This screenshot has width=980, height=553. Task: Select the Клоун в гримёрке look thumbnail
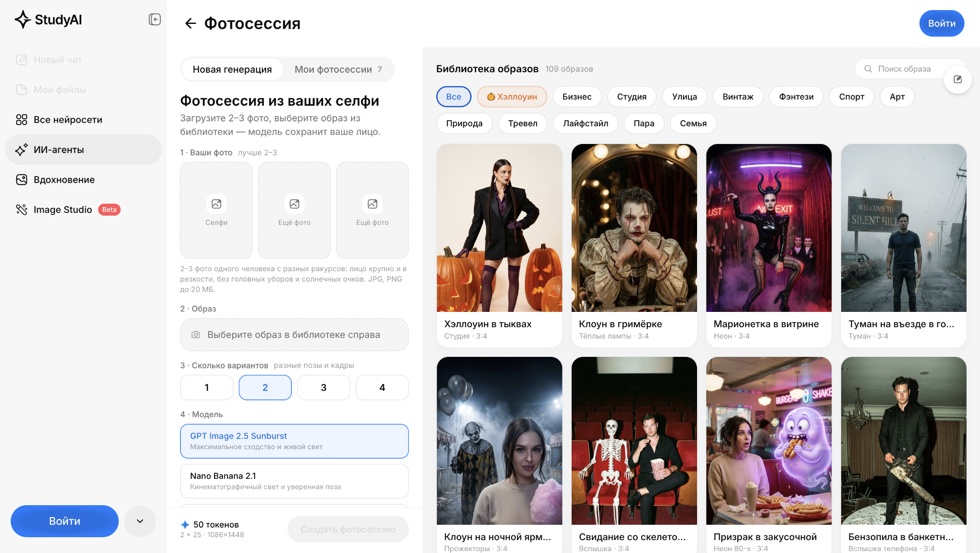coord(634,228)
